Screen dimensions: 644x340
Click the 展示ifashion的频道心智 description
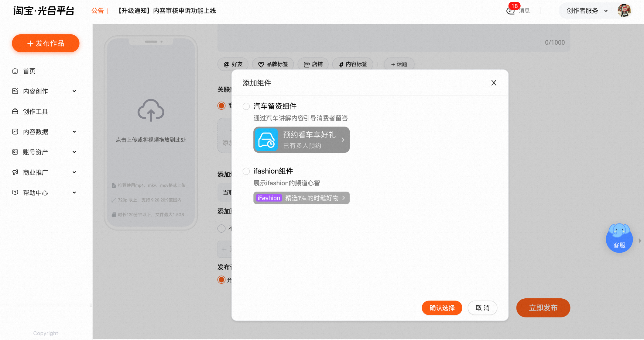(286, 183)
